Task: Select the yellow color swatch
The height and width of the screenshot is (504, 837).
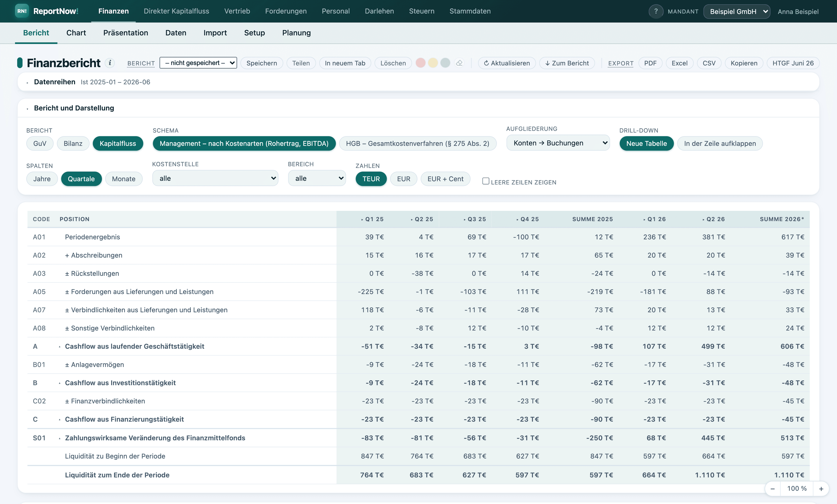Action: pyautogui.click(x=433, y=63)
